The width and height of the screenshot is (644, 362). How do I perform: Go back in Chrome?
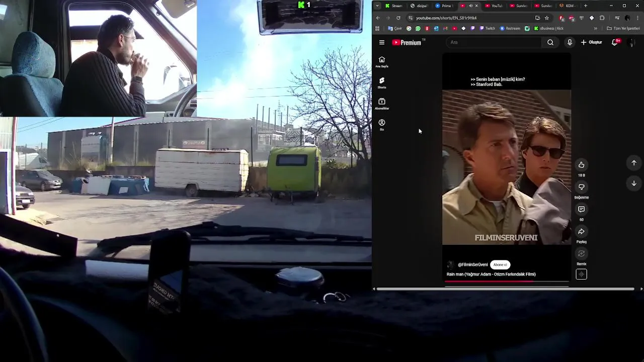378,18
